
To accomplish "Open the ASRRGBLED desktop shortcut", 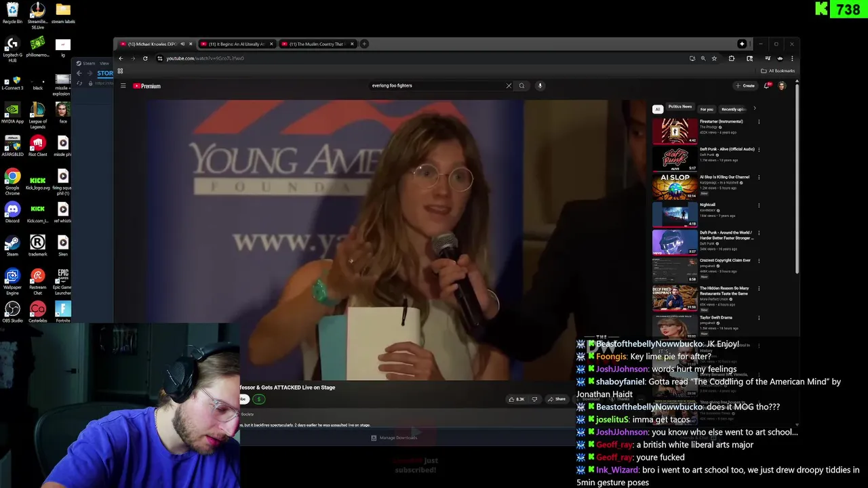I will (12, 146).
